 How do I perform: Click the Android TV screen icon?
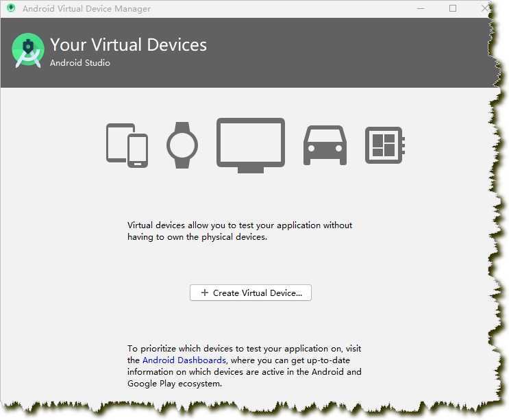coord(251,145)
